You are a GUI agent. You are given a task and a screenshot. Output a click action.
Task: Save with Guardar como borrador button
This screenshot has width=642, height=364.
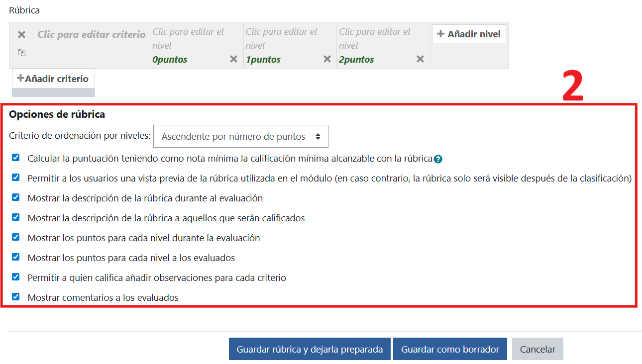pyautogui.click(x=450, y=349)
